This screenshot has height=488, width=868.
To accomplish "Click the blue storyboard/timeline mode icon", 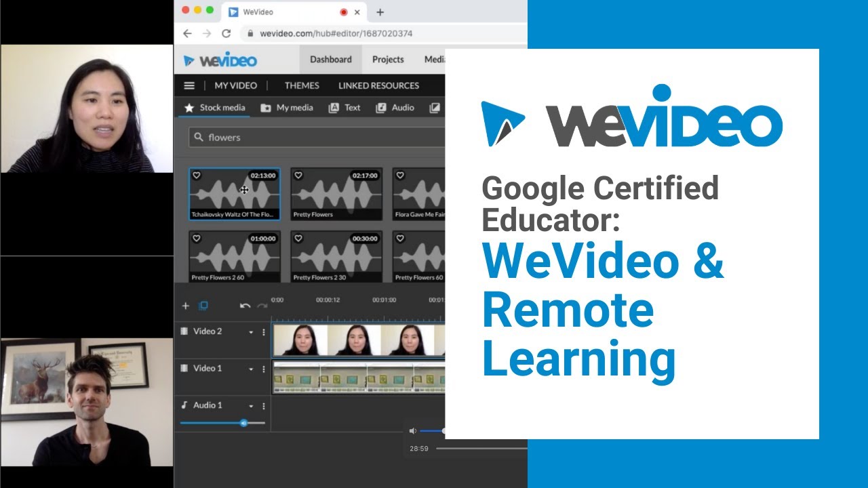I will coord(203,306).
